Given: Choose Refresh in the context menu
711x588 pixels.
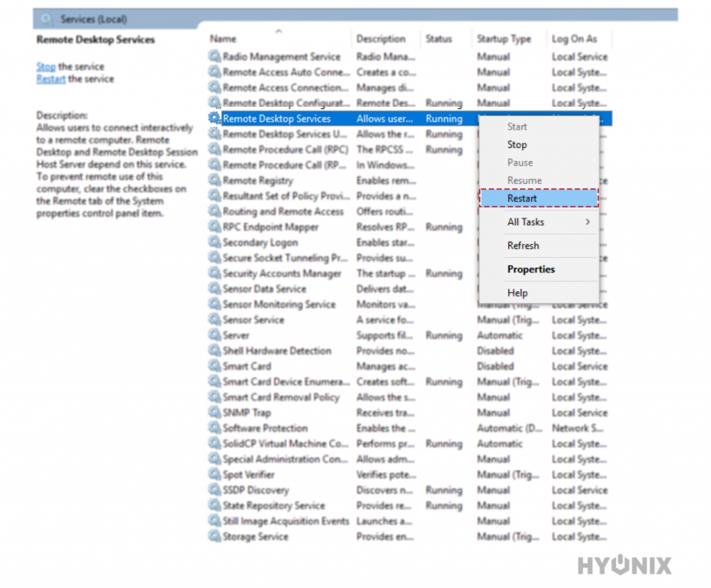Looking at the screenshot, I should pyautogui.click(x=524, y=245).
